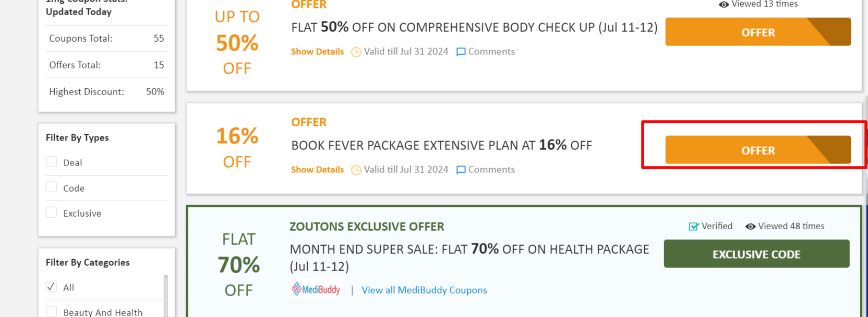868x317 pixels.
Task: Click the eye icon beside Viewed 48 times
Action: tap(750, 226)
